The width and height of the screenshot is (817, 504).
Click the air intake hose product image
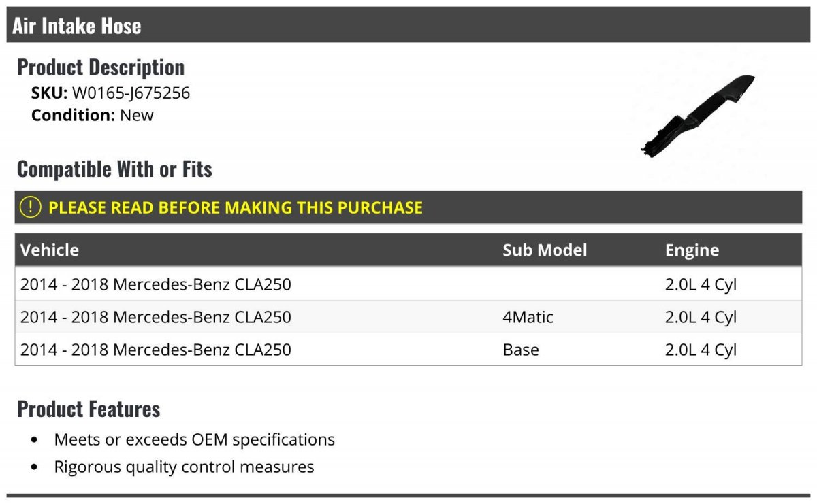(x=696, y=116)
